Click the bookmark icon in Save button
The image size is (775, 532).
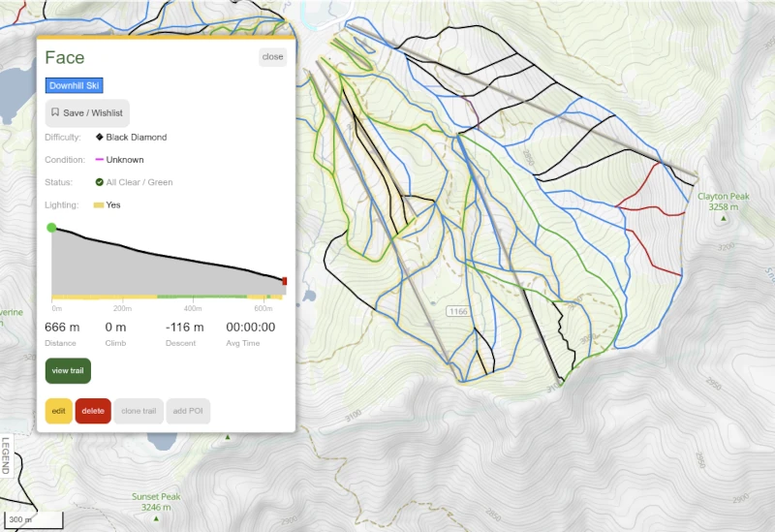tap(55, 112)
